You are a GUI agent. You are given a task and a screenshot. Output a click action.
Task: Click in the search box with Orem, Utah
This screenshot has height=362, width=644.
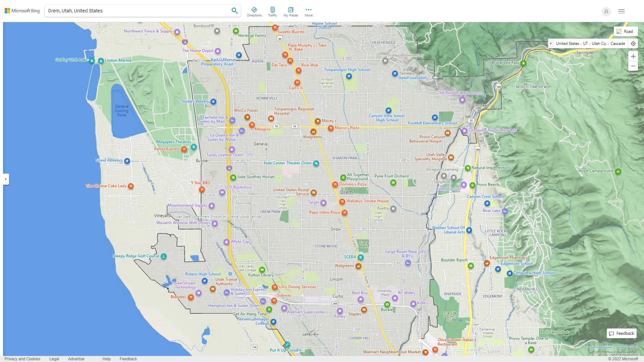coord(134,11)
